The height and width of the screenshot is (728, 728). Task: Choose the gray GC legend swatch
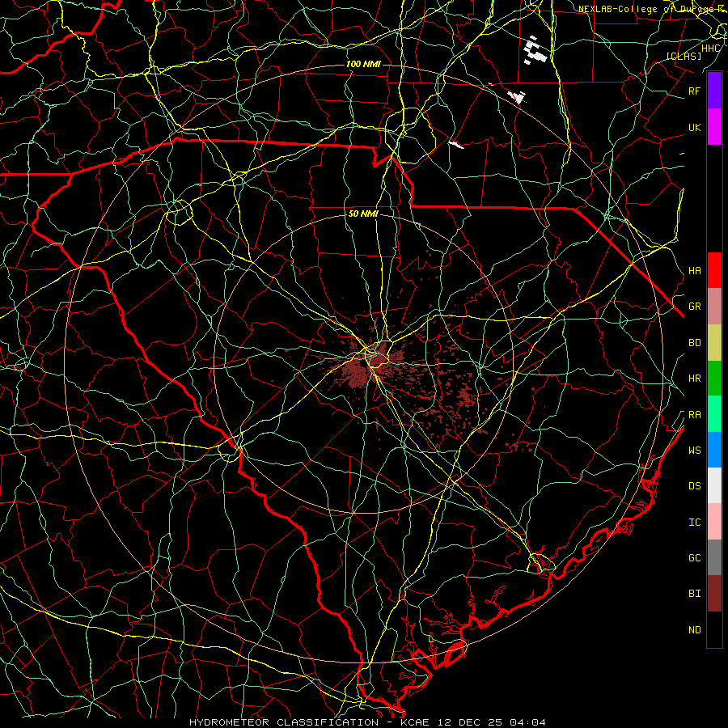tap(714, 557)
